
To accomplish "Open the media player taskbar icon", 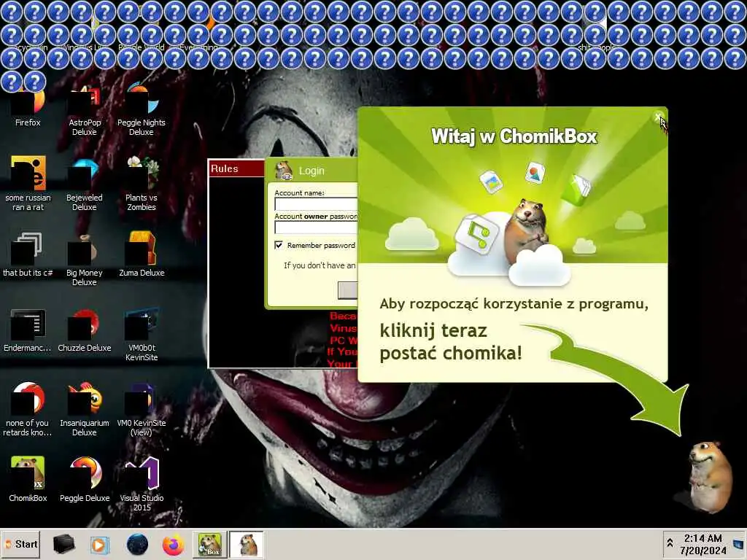I will (x=99, y=544).
